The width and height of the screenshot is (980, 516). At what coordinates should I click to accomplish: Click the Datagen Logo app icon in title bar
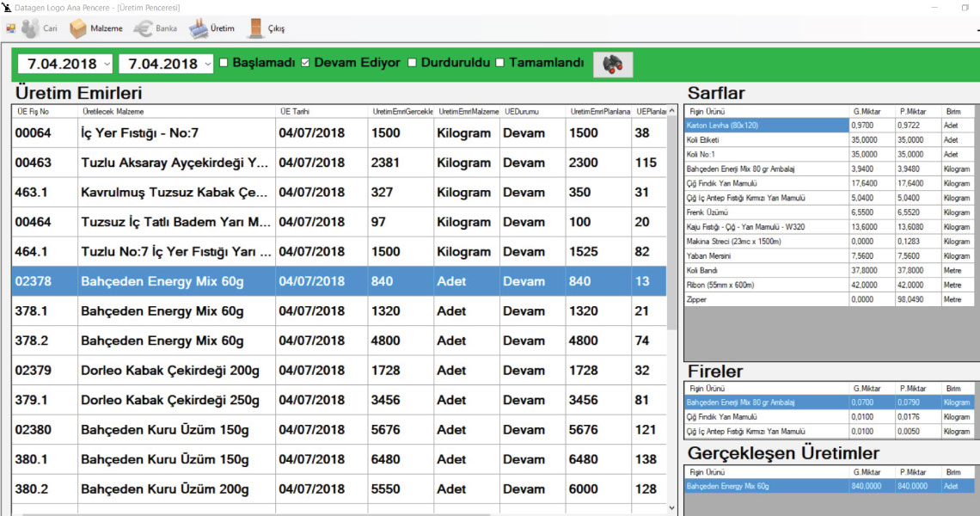pyautogui.click(x=6, y=8)
